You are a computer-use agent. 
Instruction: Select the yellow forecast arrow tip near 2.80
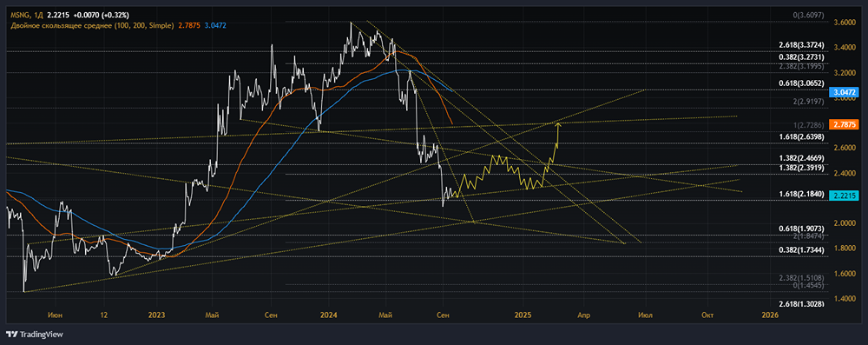(x=558, y=124)
